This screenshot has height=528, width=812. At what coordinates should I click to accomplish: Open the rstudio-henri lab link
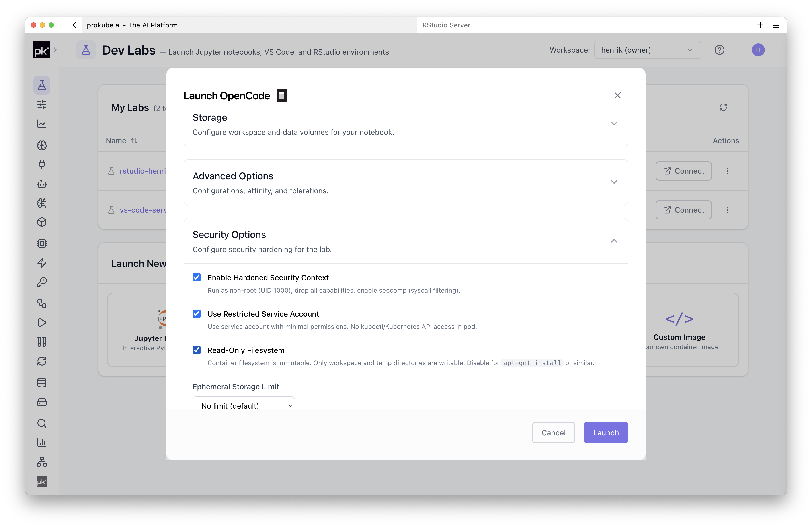[x=143, y=171]
